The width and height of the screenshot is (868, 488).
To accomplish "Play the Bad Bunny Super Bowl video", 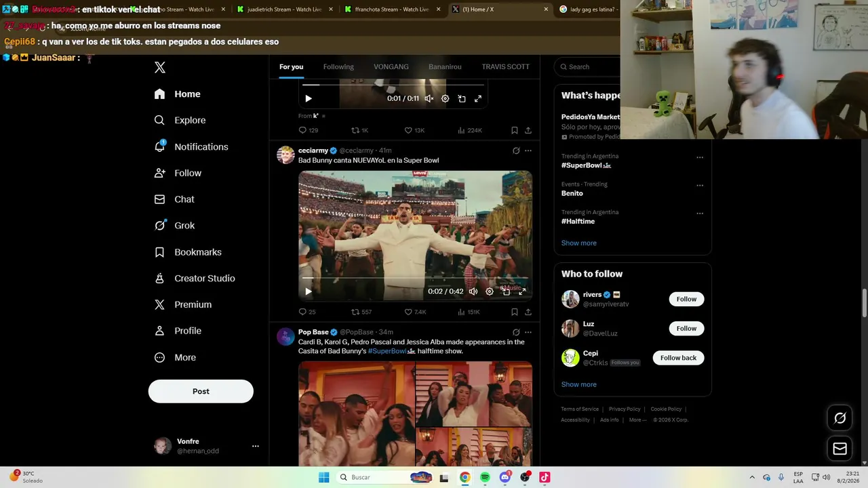I will click(309, 291).
